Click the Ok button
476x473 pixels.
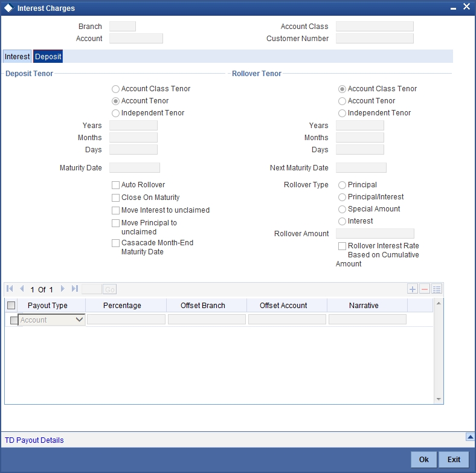pos(424,460)
